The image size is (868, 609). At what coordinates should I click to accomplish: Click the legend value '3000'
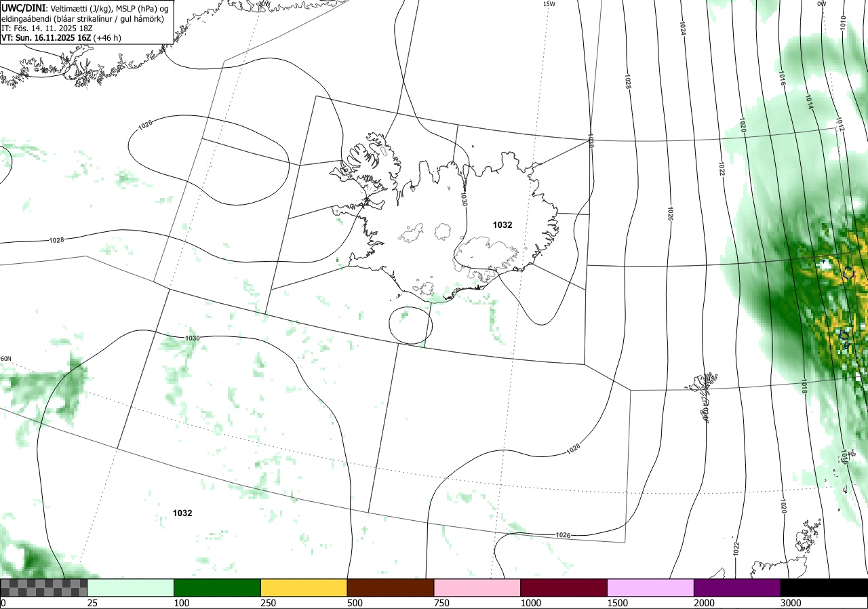point(791,603)
